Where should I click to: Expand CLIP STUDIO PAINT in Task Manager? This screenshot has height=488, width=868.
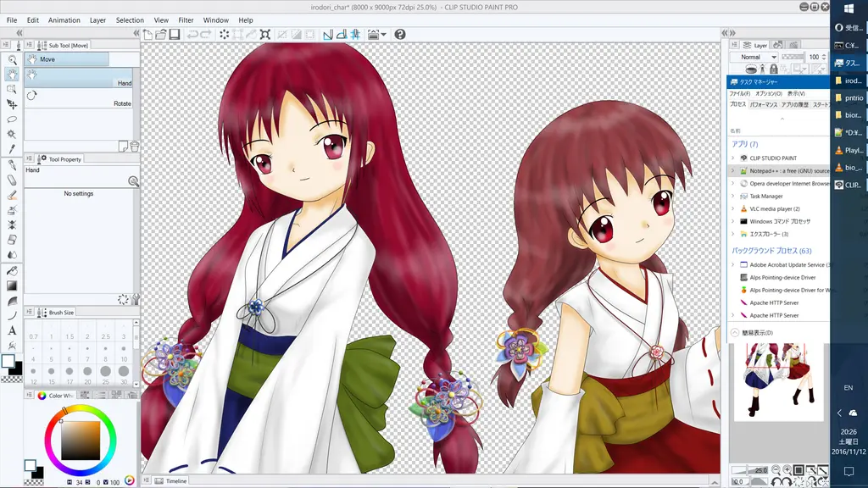[x=733, y=158]
